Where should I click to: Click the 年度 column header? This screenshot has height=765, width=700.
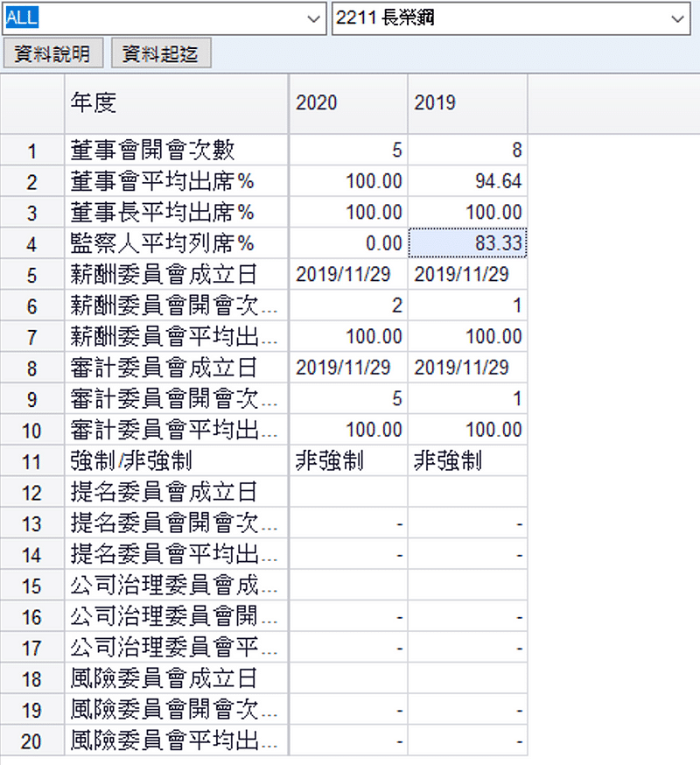pyautogui.click(x=176, y=103)
